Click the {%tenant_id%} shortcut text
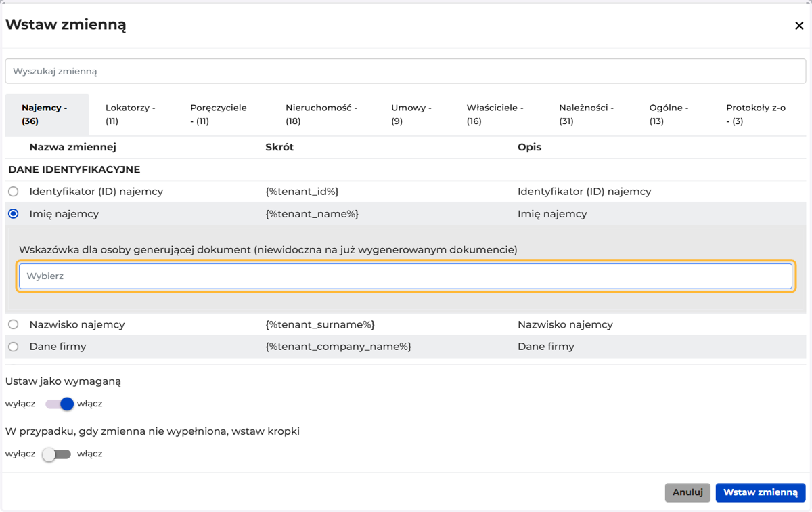The image size is (812, 512). (302, 192)
